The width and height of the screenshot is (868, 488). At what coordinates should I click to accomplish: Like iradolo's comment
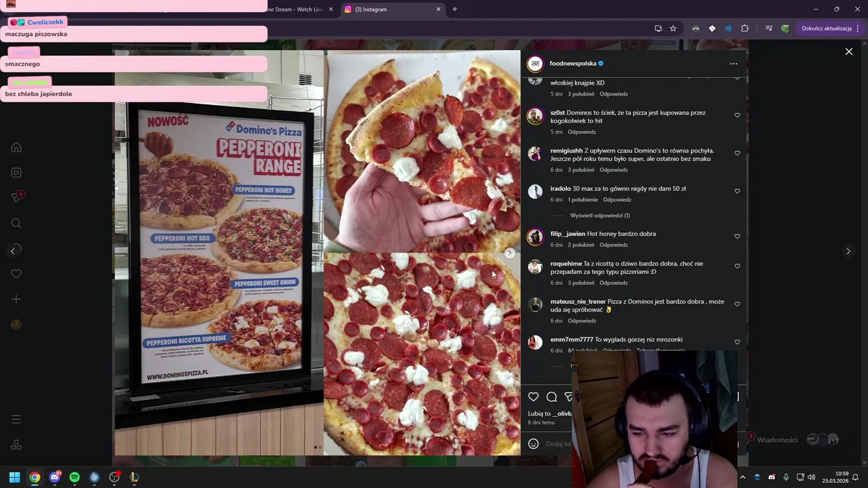pos(737,191)
